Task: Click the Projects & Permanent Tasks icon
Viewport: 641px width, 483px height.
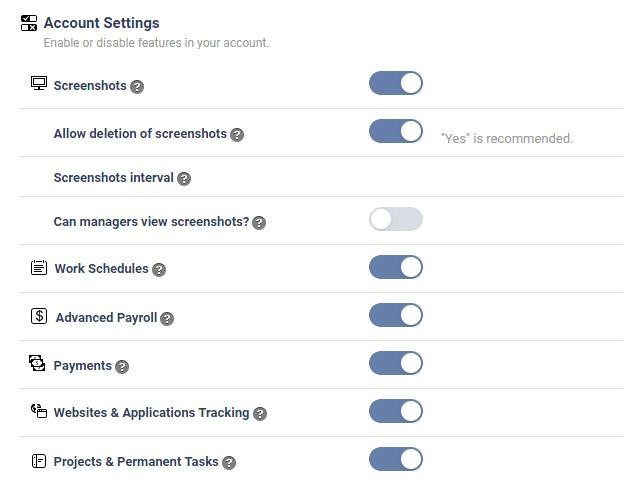Action: [39, 461]
